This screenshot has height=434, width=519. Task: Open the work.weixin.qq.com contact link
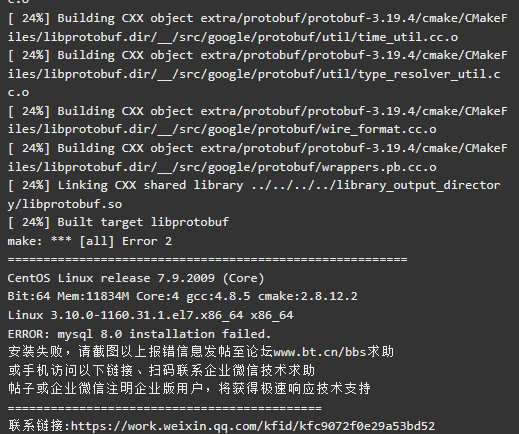(253, 426)
